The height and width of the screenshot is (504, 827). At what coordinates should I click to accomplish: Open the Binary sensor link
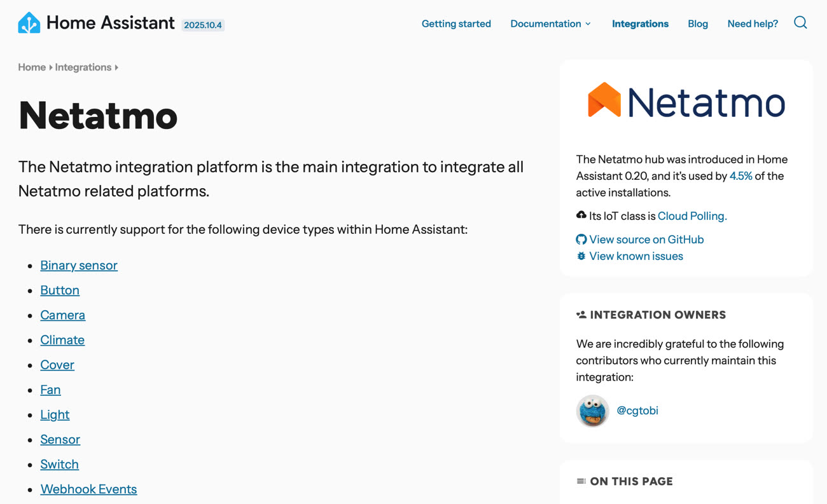(x=79, y=265)
